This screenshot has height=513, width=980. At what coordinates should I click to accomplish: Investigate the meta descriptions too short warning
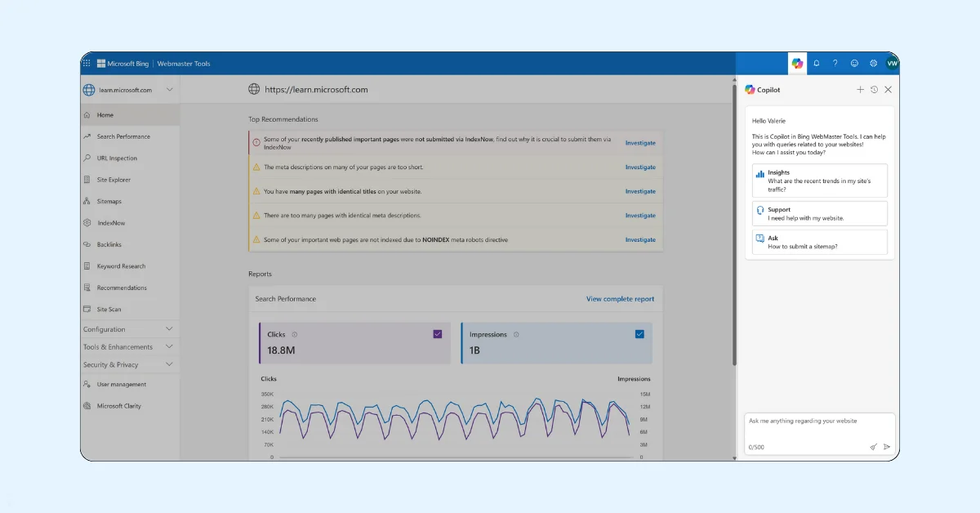point(640,167)
